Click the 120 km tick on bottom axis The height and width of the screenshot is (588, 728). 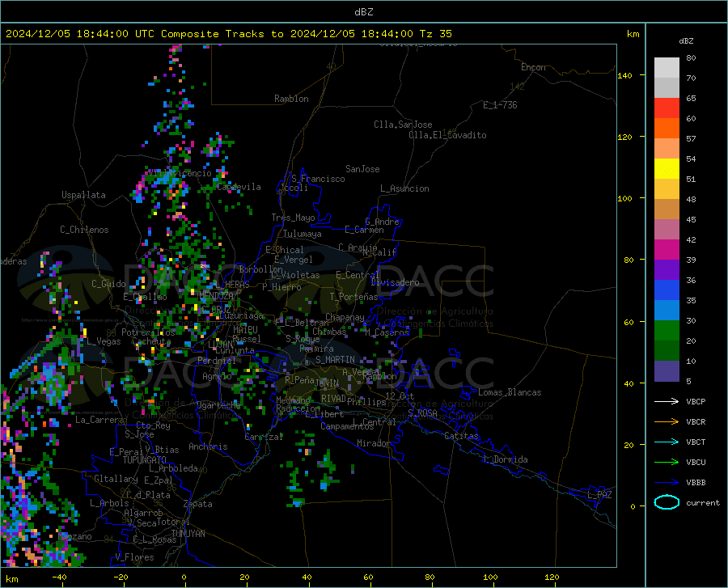pos(552,577)
